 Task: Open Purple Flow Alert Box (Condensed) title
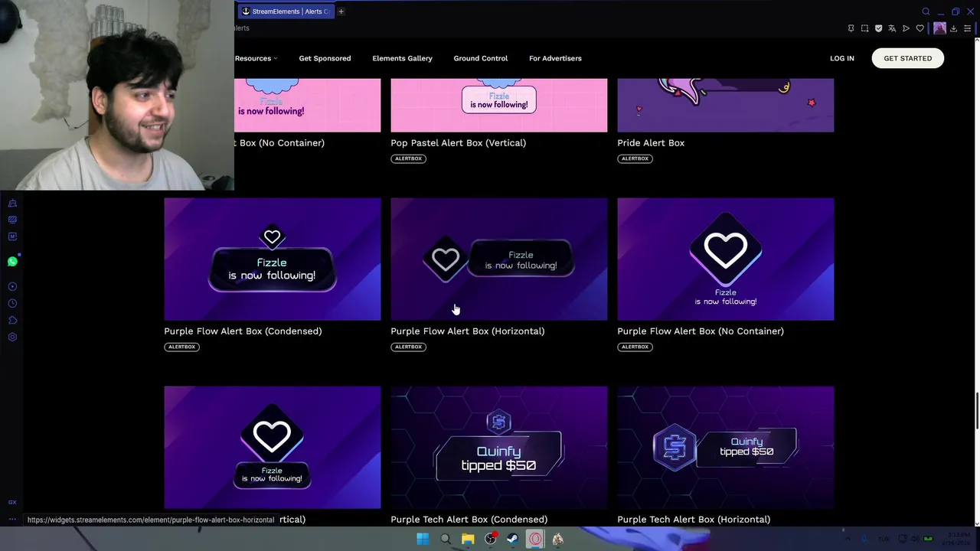[243, 331]
